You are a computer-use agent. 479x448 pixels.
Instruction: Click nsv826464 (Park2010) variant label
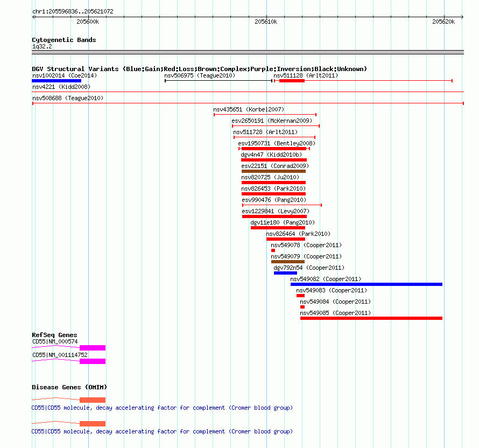(298, 234)
